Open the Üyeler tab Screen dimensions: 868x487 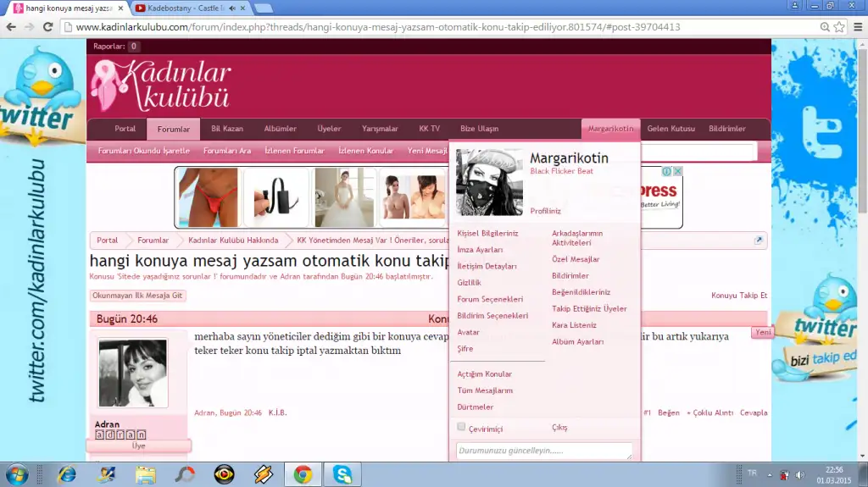click(329, 129)
